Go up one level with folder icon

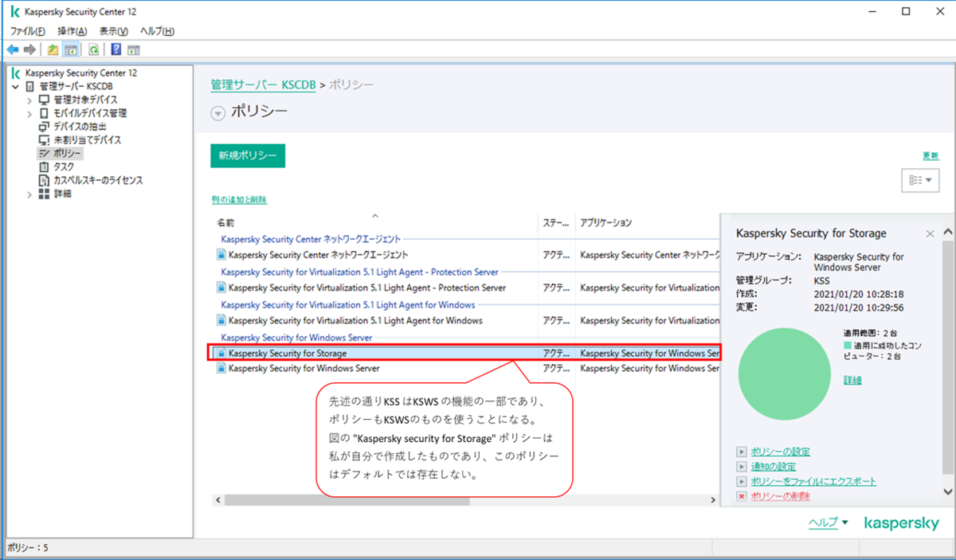point(53,49)
